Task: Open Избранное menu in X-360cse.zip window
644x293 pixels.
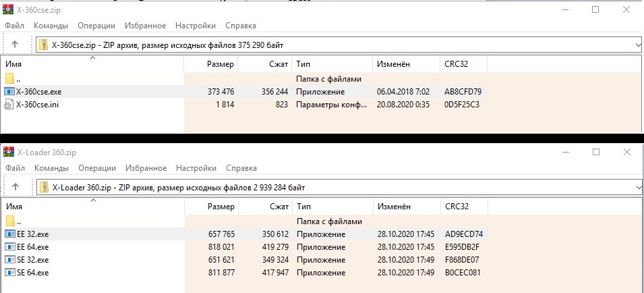Action: (x=146, y=26)
